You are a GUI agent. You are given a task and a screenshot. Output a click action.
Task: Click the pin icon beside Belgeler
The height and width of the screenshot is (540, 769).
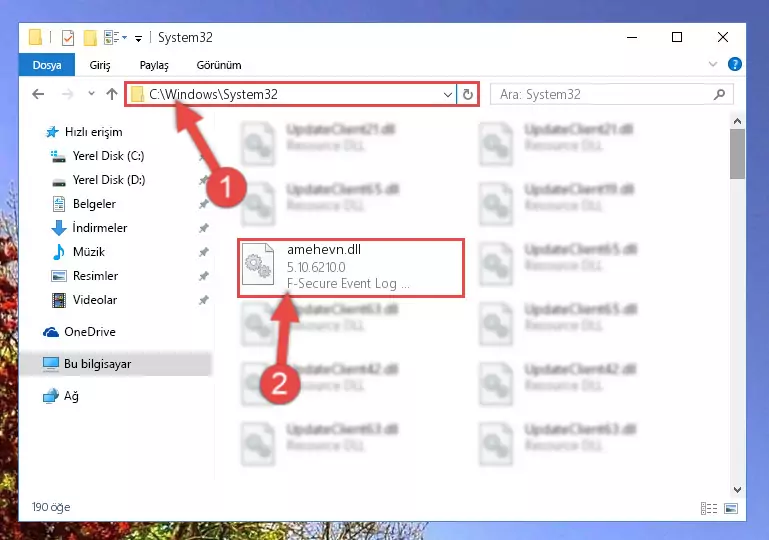point(204,204)
